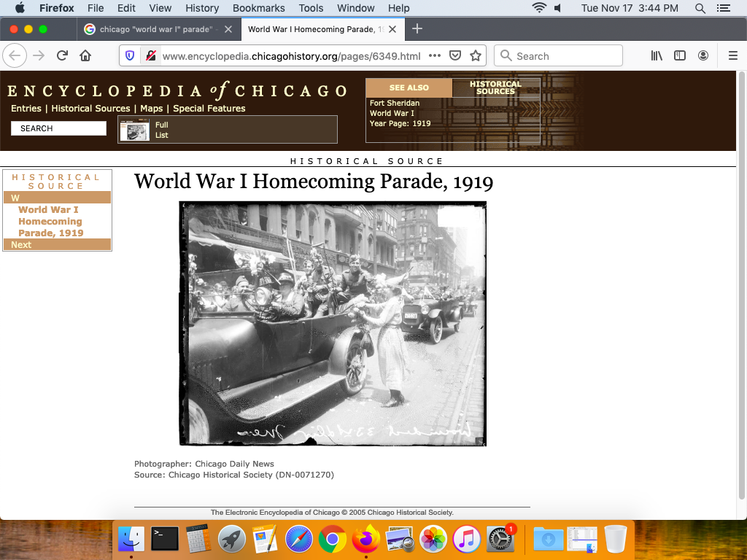Open a new tab with plus button
Viewport: 747px width, 560px height.
[x=417, y=29]
